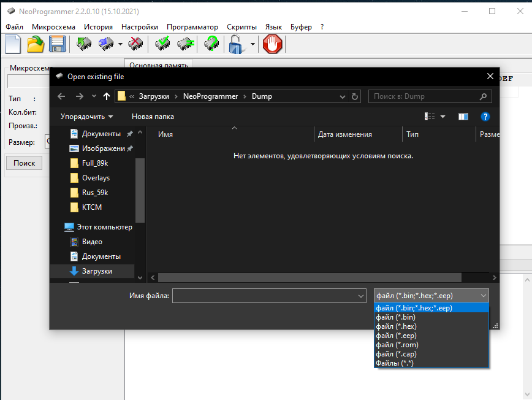
Task: Select the Overlays folder
Action: [x=96, y=177]
